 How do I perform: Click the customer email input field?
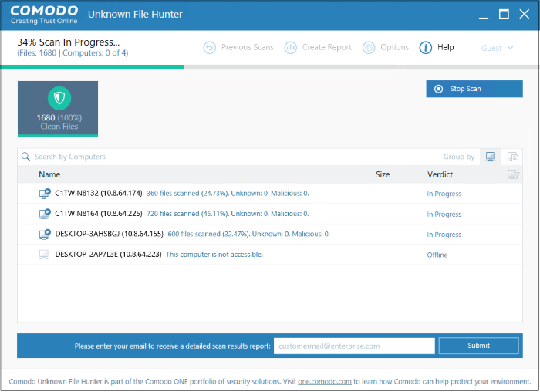[x=354, y=346]
